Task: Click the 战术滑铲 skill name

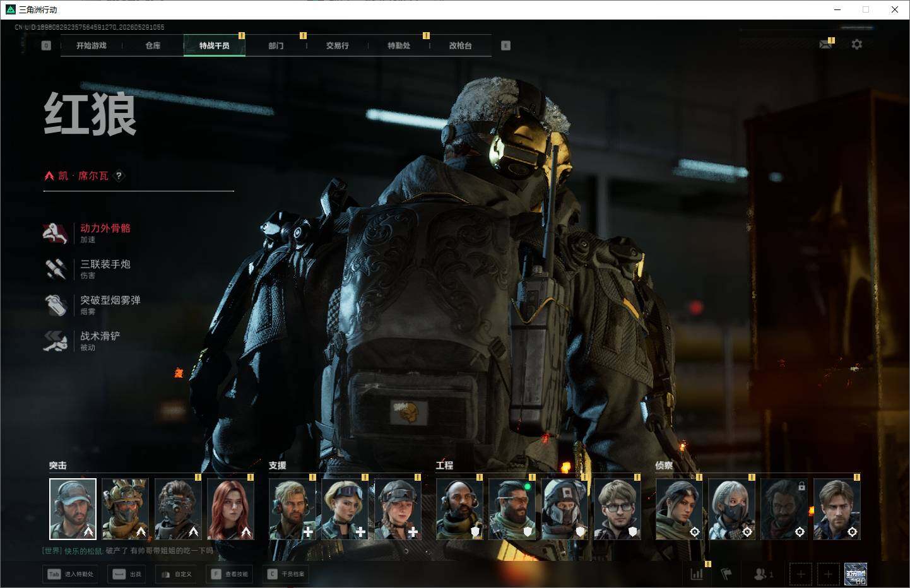Action: pos(100,336)
